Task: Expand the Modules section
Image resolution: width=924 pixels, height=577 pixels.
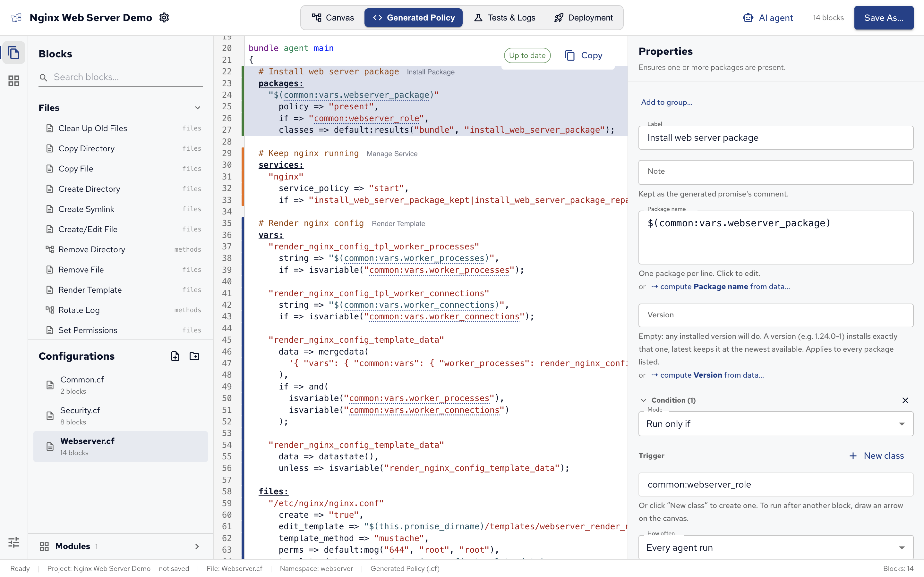Action: click(197, 547)
